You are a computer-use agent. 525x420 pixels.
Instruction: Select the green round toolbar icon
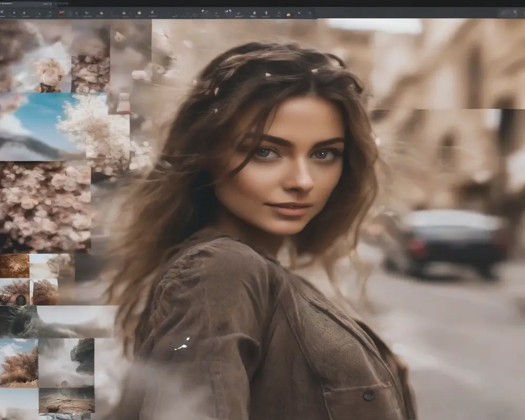tap(139, 13)
